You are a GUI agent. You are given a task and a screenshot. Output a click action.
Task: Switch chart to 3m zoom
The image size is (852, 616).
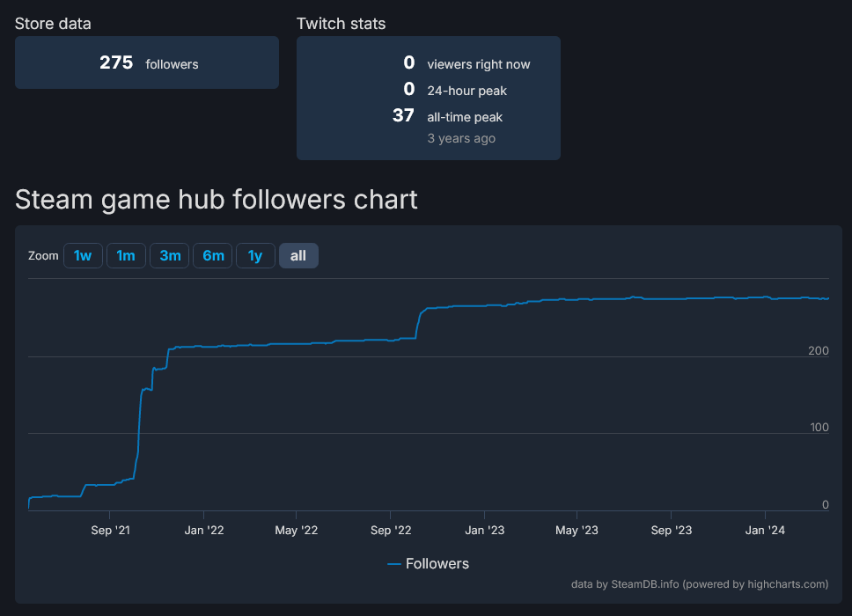169,255
